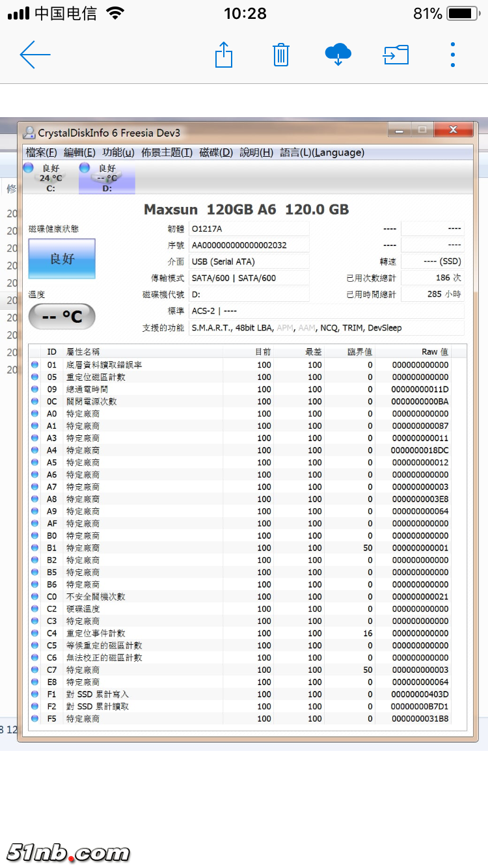
Task: Click the blue 良好 health status button
Action: (62, 259)
